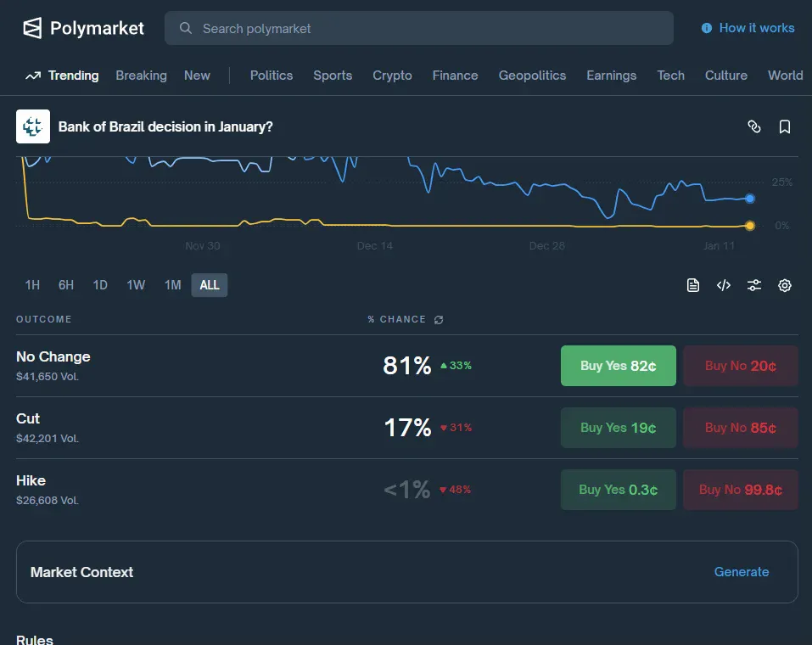Go to Politics category
This screenshot has height=645, width=812.
tap(272, 76)
